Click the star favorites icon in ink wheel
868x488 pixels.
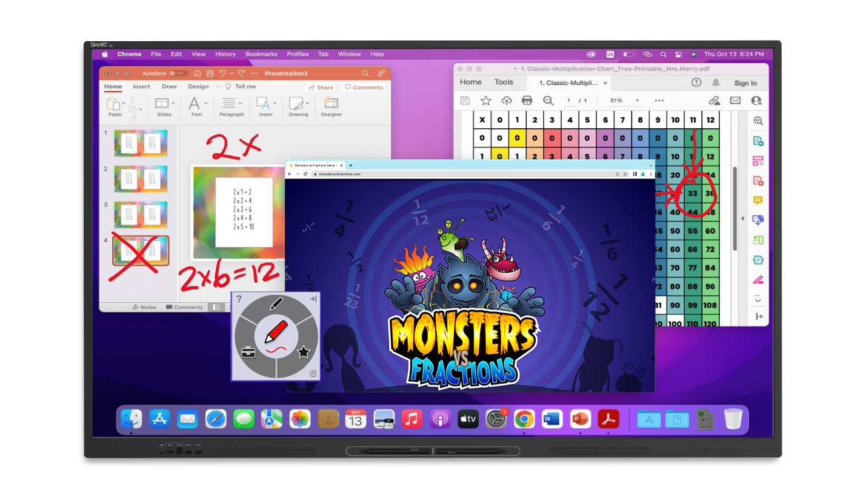[x=304, y=352]
